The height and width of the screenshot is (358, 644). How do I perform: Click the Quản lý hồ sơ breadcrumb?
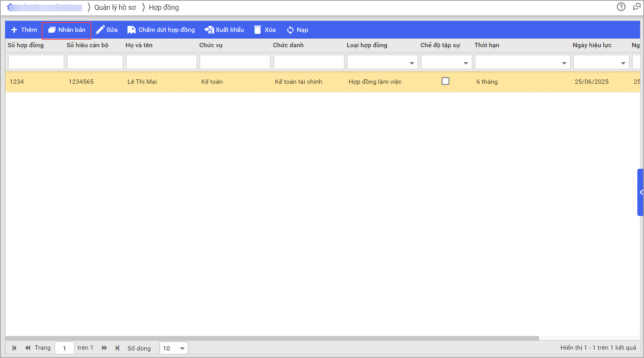pos(115,7)
